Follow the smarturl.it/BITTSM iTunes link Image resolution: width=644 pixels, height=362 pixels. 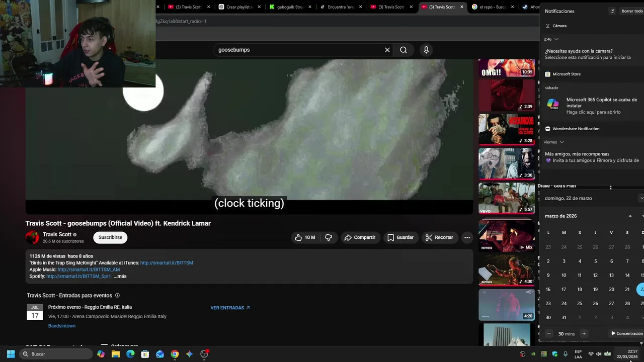[167, 263]
